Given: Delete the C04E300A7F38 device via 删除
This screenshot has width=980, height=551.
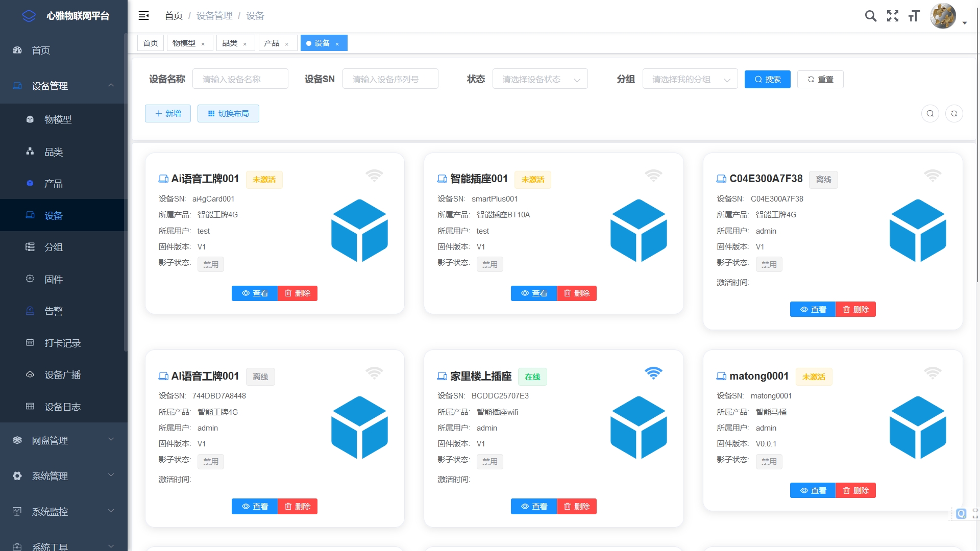Looking at the screenshot, I should tap(855, 309).
